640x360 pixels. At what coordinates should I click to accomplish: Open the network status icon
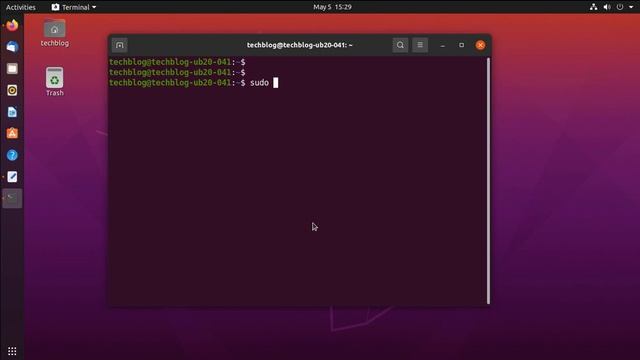tap(593, 7)
